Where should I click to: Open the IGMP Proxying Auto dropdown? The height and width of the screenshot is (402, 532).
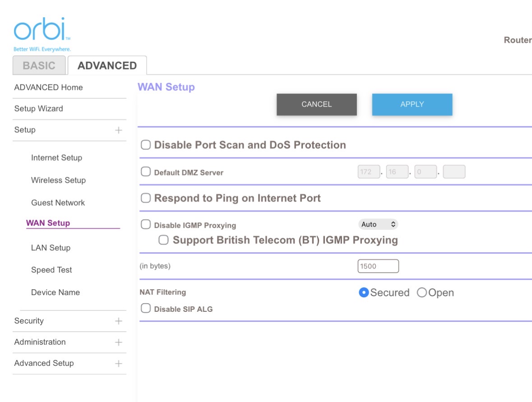pyautogui.click(x=378, y=224)
